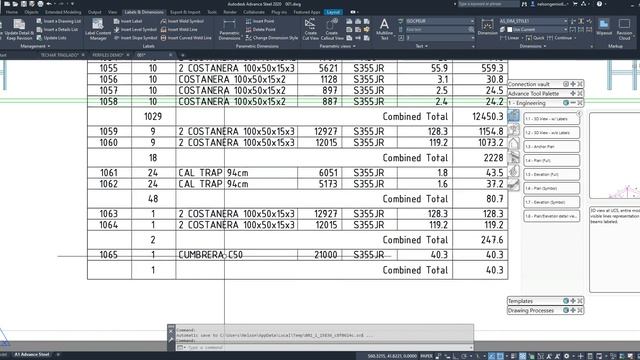Click the search keyword input field

(x=489, y=4)
